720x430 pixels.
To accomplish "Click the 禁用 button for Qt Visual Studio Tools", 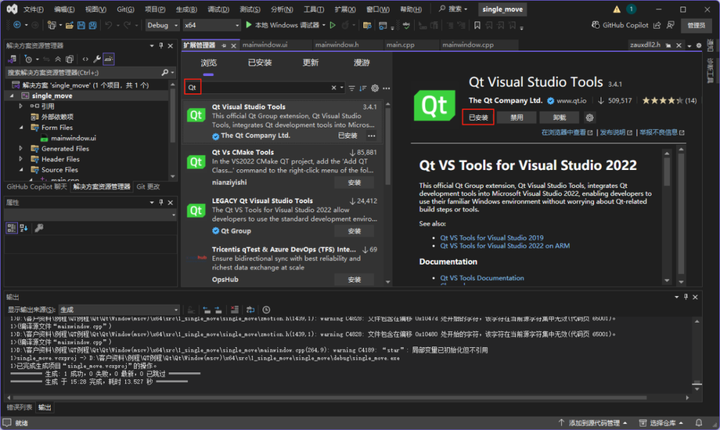I will (517, 118).
